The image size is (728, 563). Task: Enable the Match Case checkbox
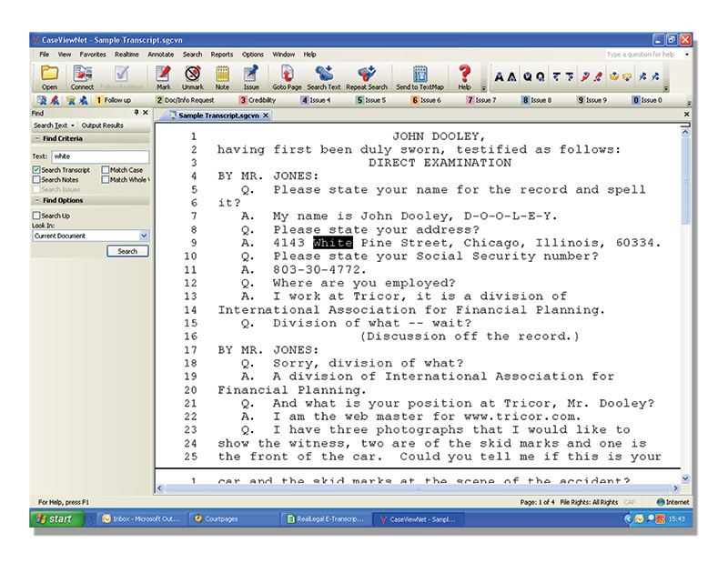tap(106, 169)
